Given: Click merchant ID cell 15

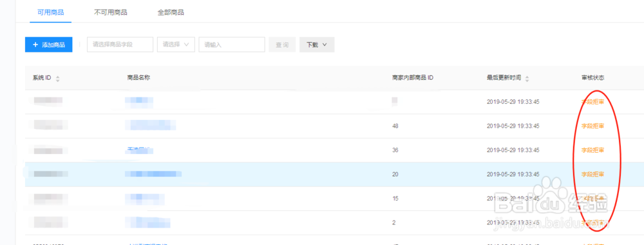Looking at the screenshot, I should [x=395, y=199].
